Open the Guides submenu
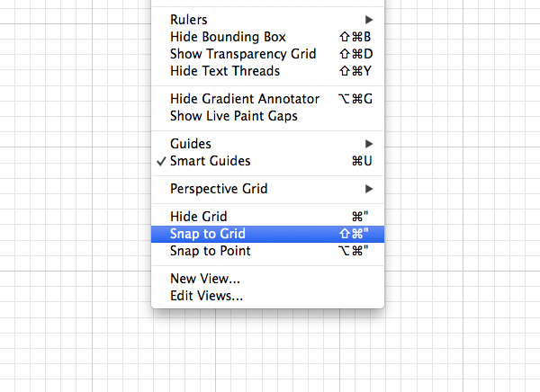The image size is (540, 392). coord(191,144)
